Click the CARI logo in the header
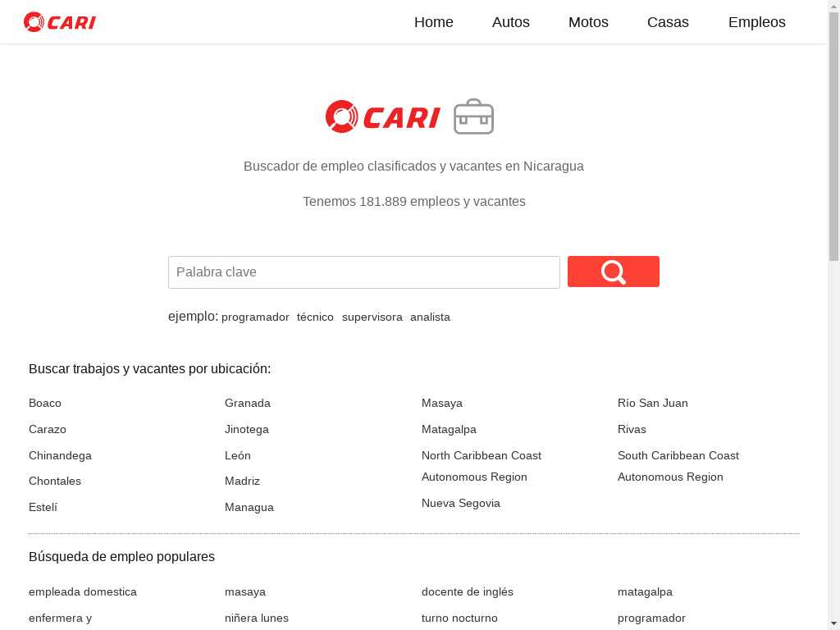Screen dimensions: 840x630 click(x=59, y=22)
